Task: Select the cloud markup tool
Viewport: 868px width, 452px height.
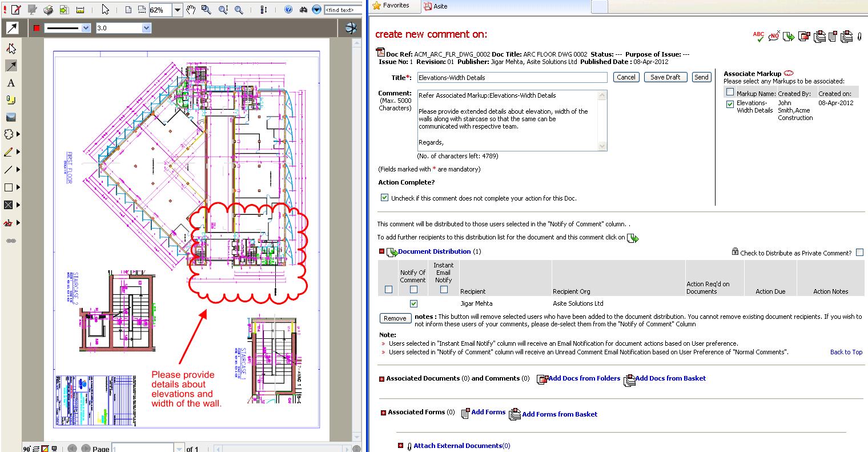Action: 9,134
